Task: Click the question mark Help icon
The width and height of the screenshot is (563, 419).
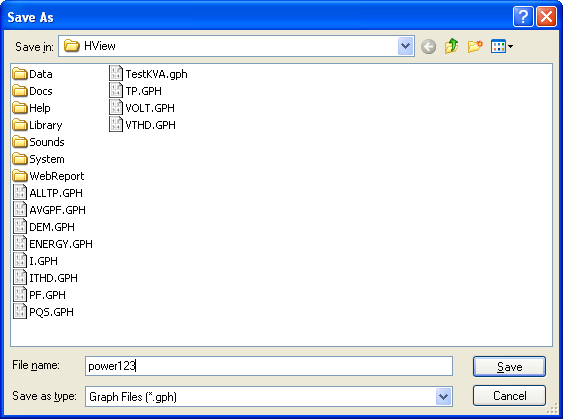Action: (x=523, y=17)
